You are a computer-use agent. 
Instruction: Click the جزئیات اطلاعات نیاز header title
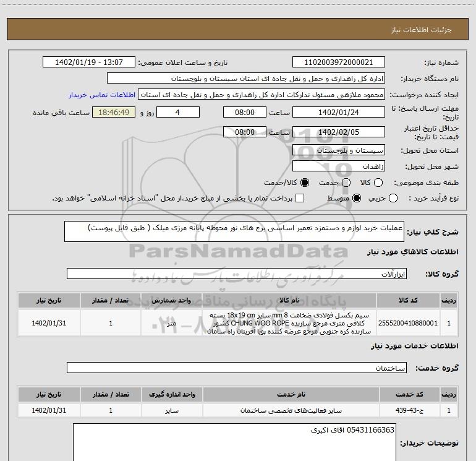click(x=421, y=30)
